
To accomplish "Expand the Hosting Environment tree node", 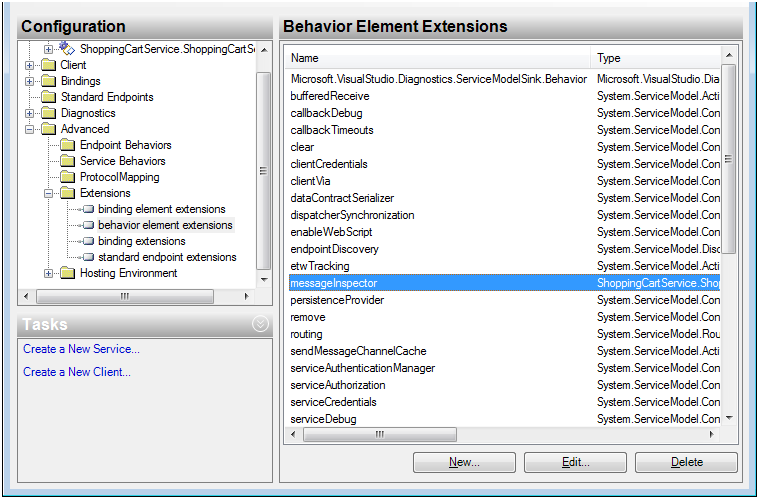I will click(x=48, y=273).
